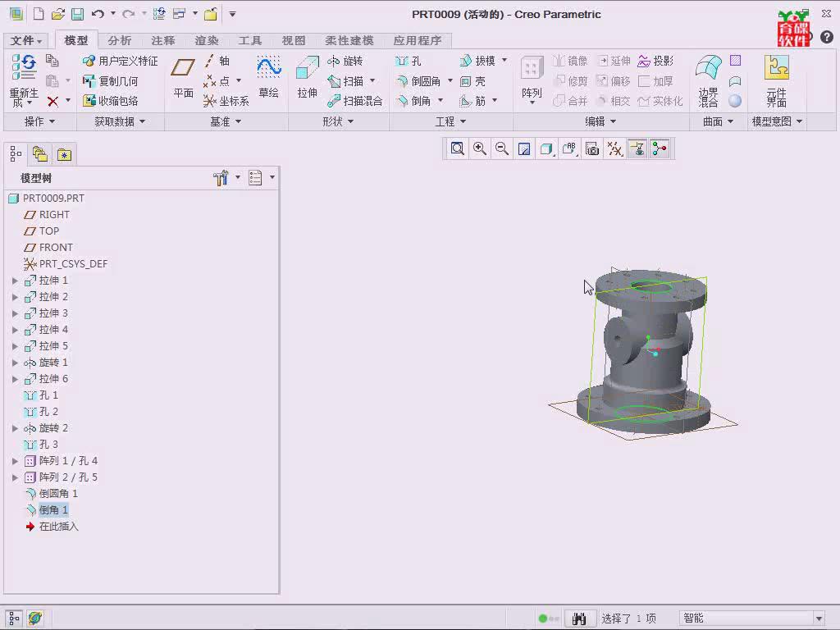
Task: Choose the Chamfer (倒角) tool in the ribbon
Action: 413,101
